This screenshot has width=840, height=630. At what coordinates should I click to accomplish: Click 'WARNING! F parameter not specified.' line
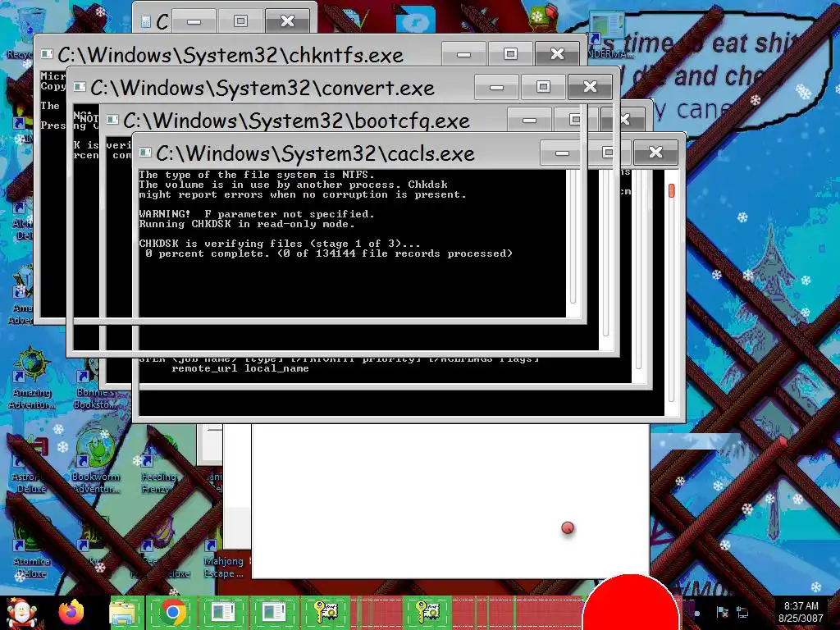tap(257, 214)
